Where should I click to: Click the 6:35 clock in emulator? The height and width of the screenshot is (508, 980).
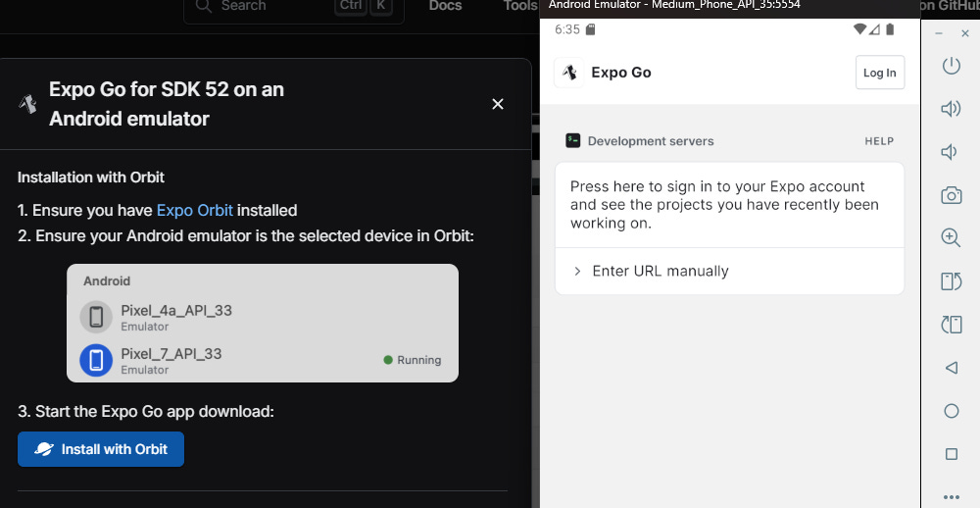tap(567, 29)
